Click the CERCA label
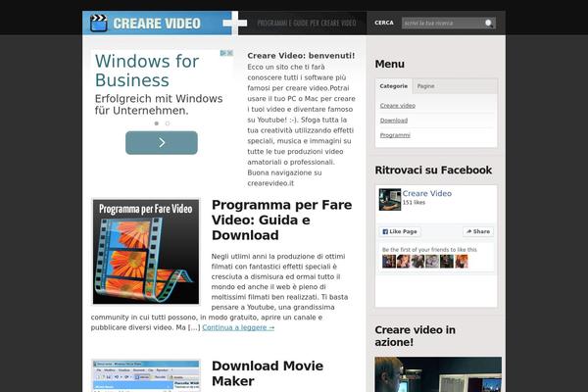Image resolution: width=588 pixels, height=392 pixels. [x=384, y=23]
